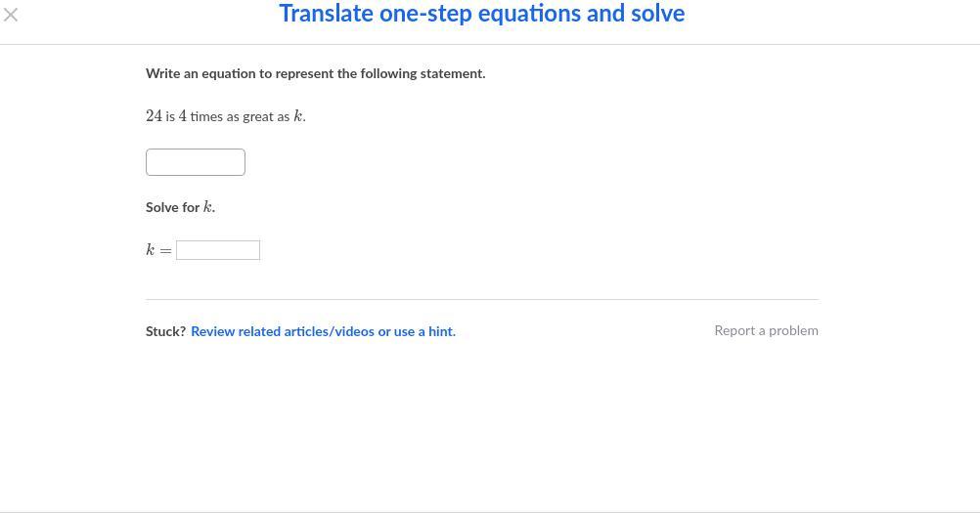Click the word 'solve' in the page title

(x=657, y=14)
